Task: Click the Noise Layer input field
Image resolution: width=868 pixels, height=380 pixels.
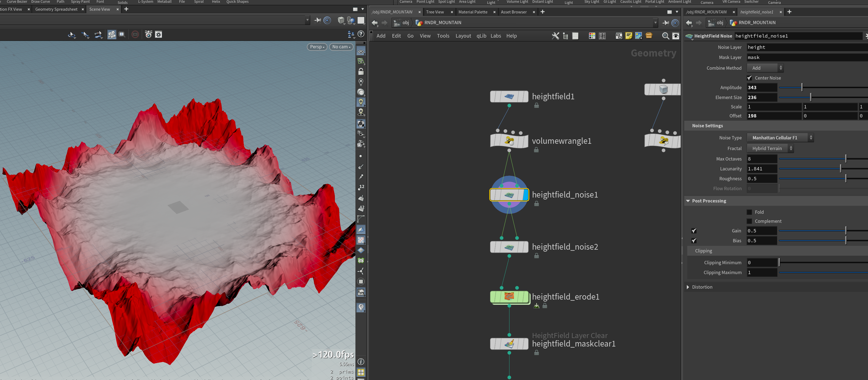Action: tap(807, 47)
